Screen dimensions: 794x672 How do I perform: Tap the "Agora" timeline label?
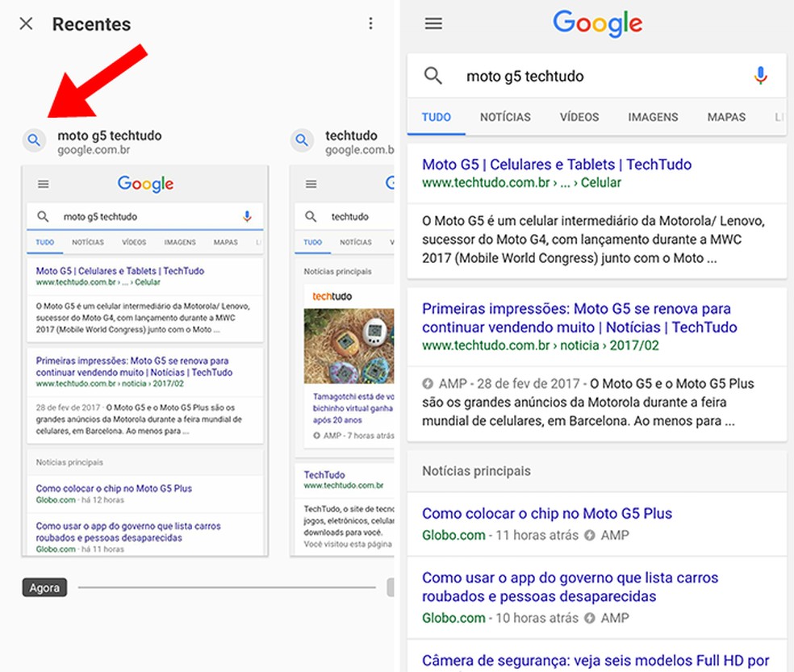click(44, 587)
